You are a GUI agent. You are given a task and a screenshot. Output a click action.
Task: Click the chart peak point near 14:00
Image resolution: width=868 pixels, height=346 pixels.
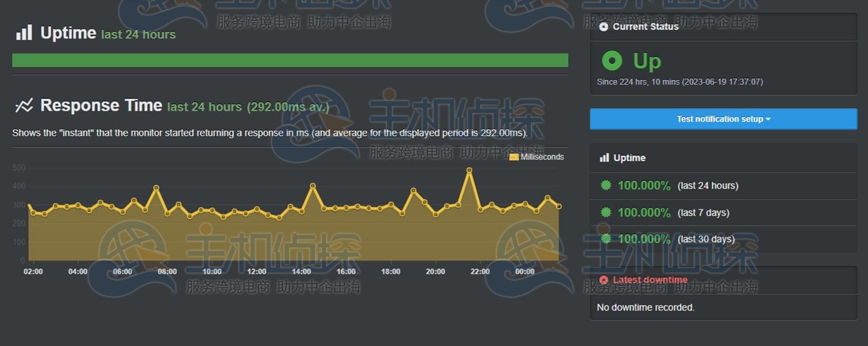pyautogui.click(x=313, y=186)
